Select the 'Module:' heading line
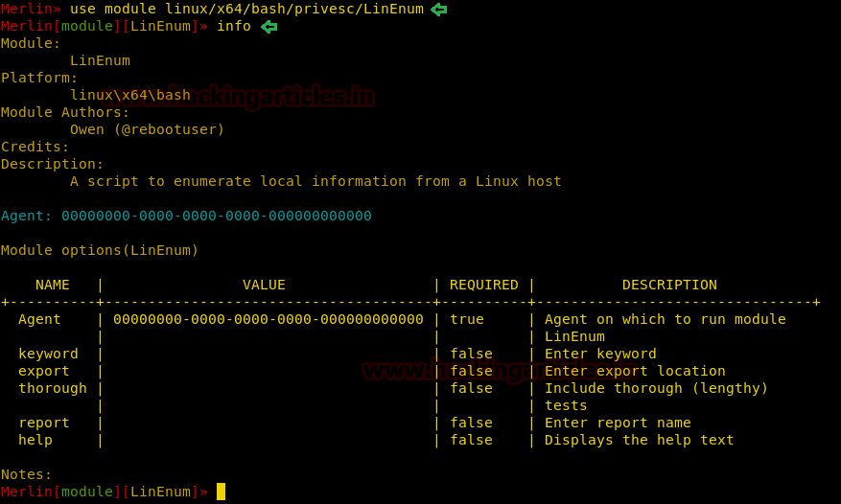 (31, 43)
